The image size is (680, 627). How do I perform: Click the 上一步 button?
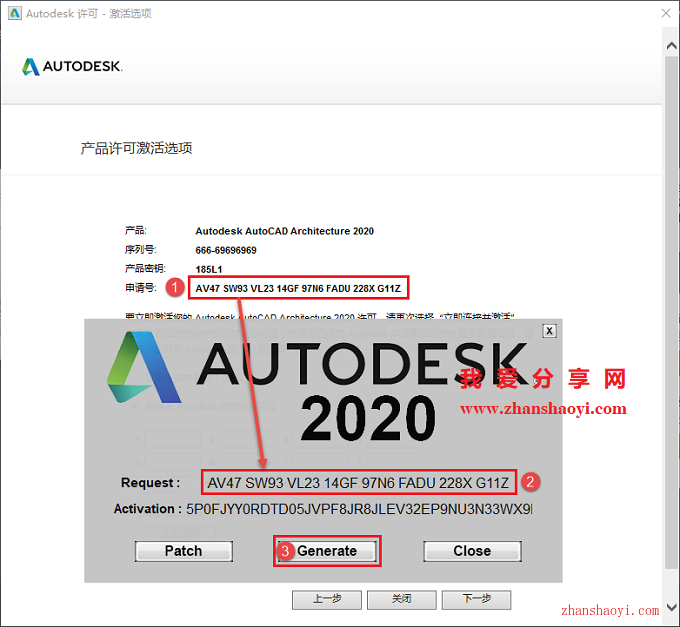pyautogui.click(x=327, y=599)
